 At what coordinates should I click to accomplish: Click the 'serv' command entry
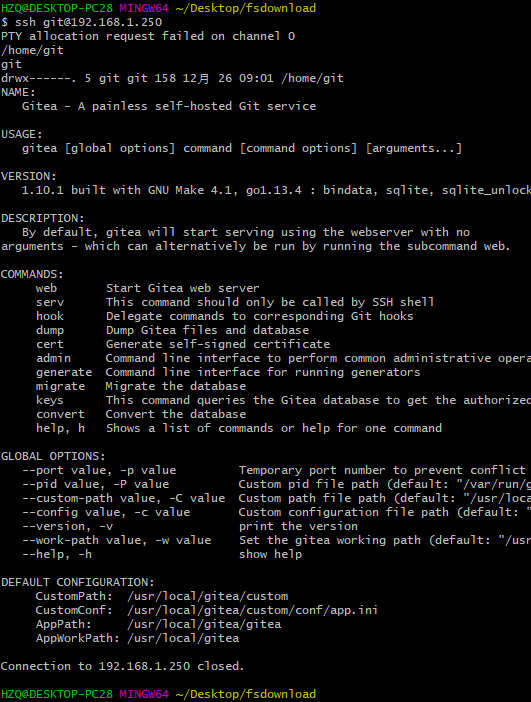[x=50, y=302]
